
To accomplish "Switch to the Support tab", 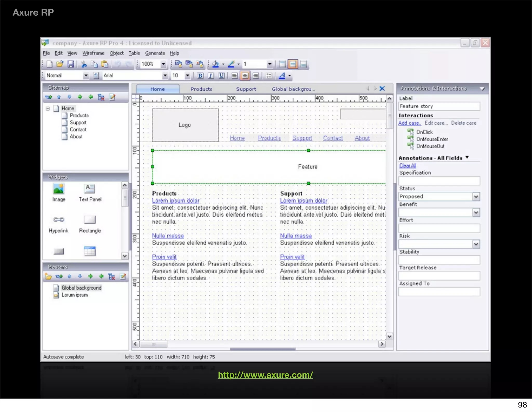I will pos(246,89).
